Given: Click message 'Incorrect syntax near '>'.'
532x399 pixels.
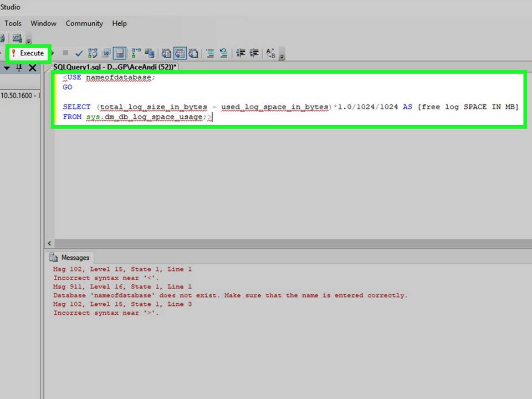Looking at the screenshot, I should [106, 313].
